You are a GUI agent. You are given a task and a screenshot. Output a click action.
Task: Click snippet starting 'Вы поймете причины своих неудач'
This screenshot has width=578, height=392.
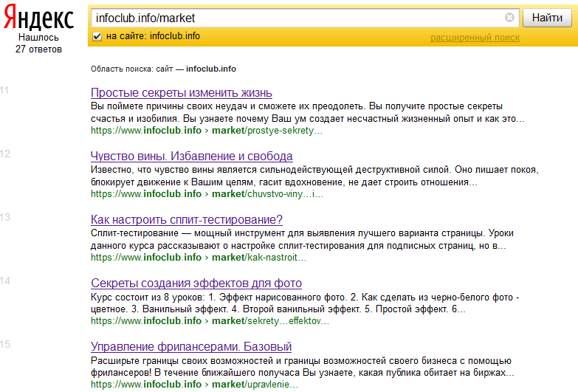coord(307,112)
